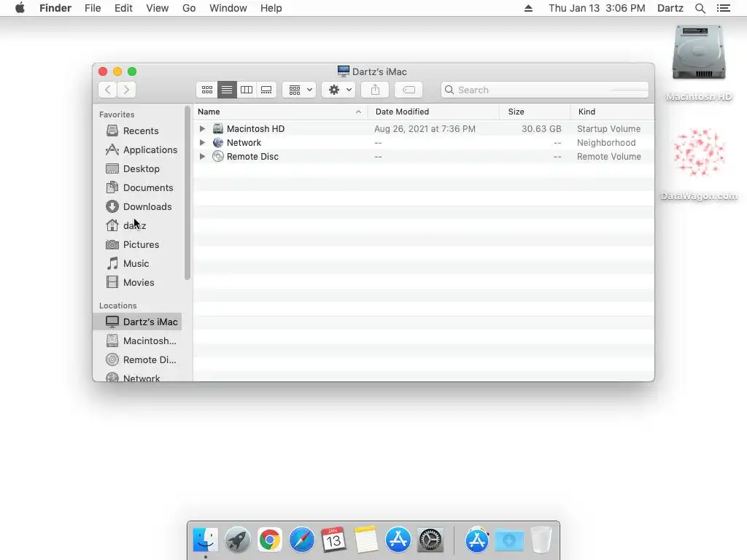Open the Go menu
This screenshot has width=747, height=560.
click(x=189, y=8)
